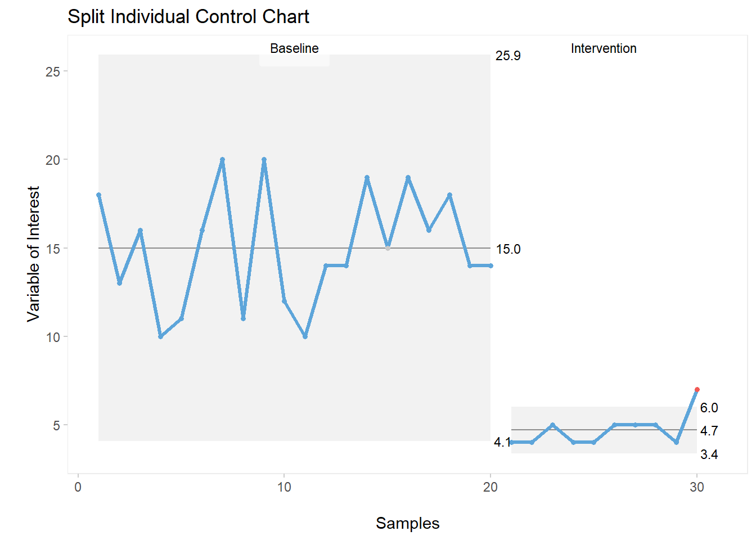The image size is (756, 540).
Task: Click the y-axis tick label 25
Action: pyautogui.click(x=53, y=71)
